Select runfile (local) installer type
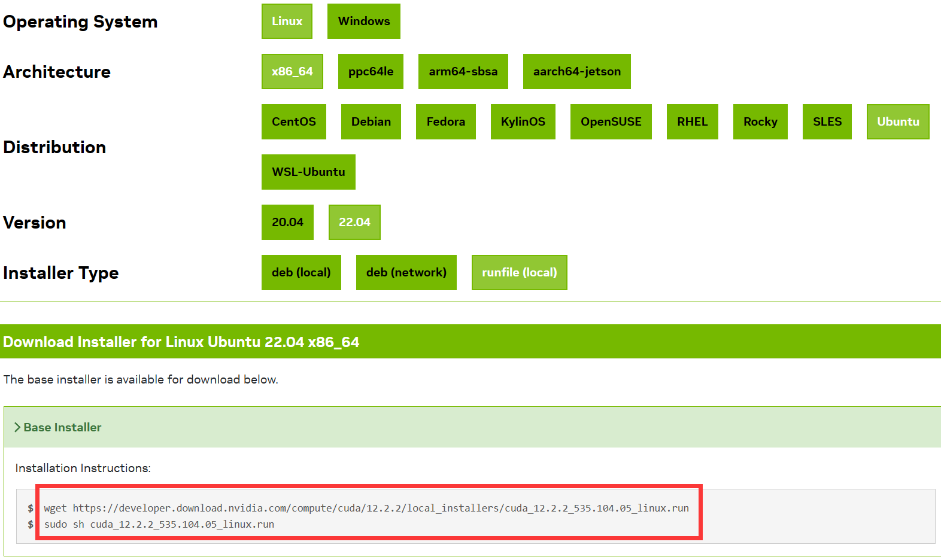 point(520,272)
